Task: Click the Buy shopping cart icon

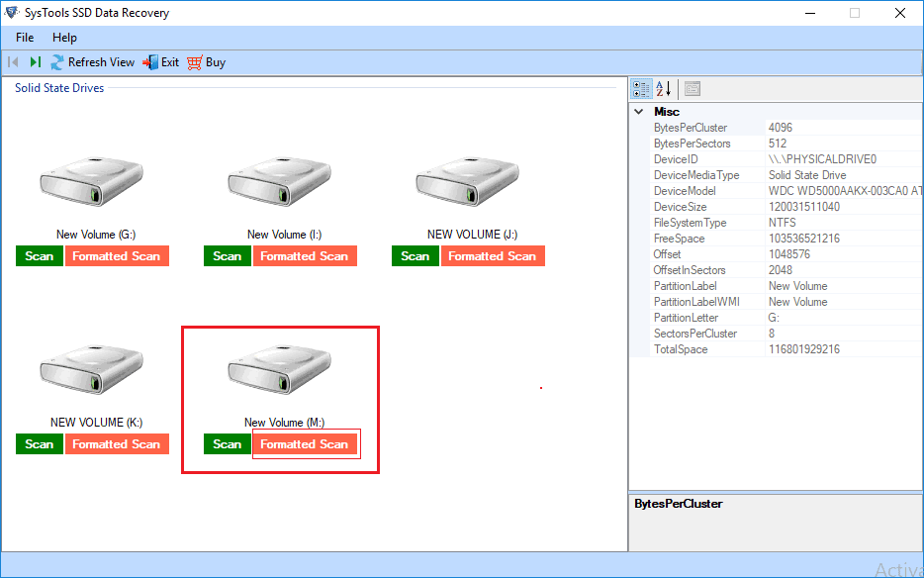Action: (195, 62)
